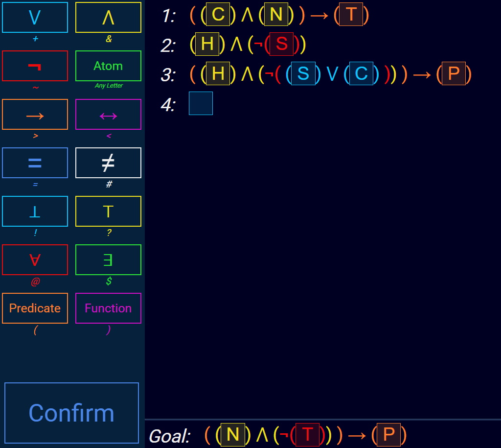Viewport: 501px width, 448px height.
Task: Click the Atom insertion button
Action: point(108,66)
